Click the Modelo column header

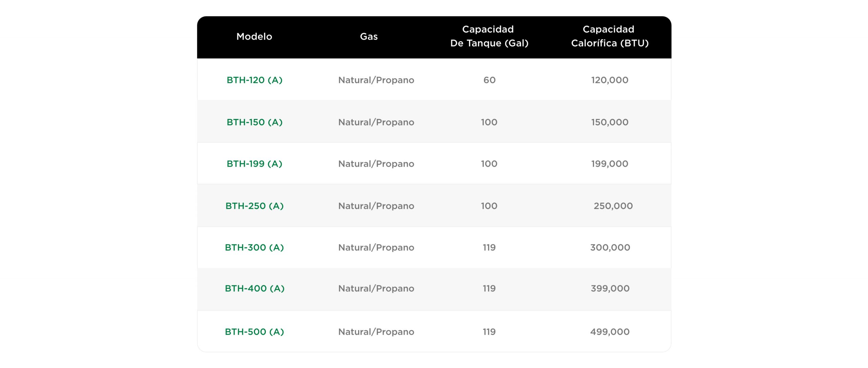[254, 37]
